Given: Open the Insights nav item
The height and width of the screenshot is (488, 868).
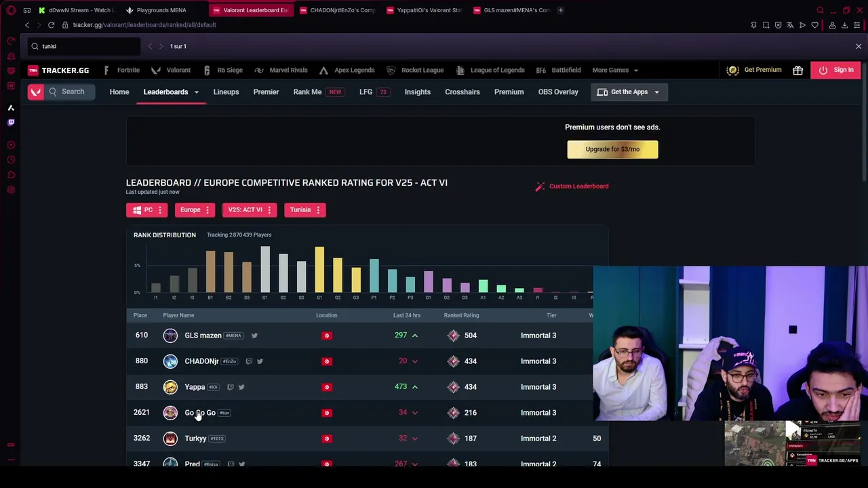Looking at the screenshot, I should click(x=418, y=92).
